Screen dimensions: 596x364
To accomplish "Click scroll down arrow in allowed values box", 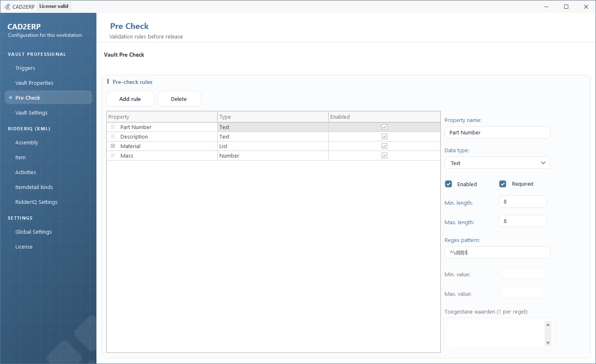I will (548, 343).
